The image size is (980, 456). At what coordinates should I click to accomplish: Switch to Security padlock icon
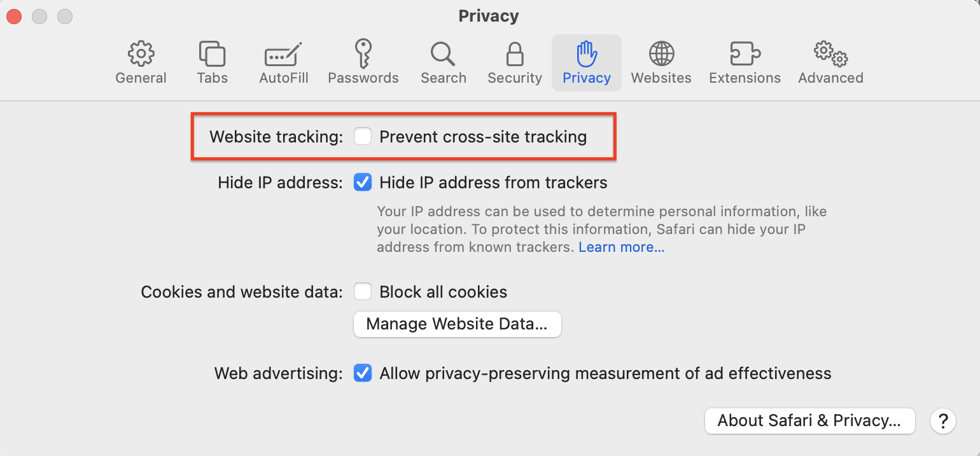click(x=514, y=55)
